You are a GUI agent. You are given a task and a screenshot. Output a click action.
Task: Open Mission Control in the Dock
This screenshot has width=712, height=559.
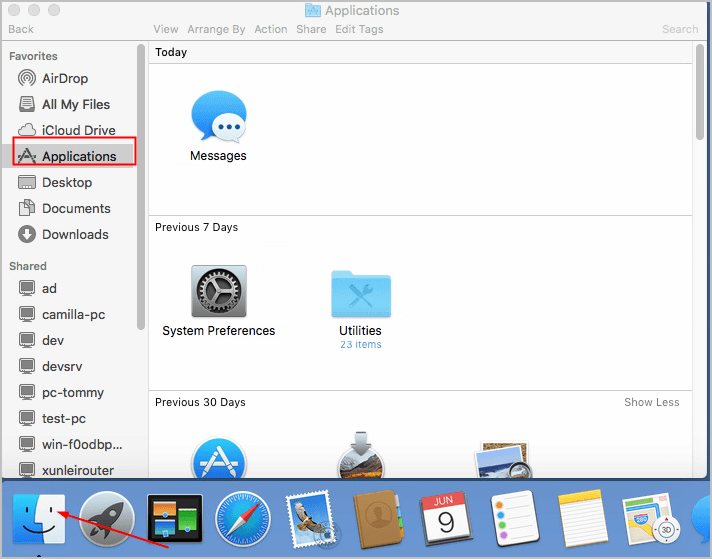(x=175, y=518)
